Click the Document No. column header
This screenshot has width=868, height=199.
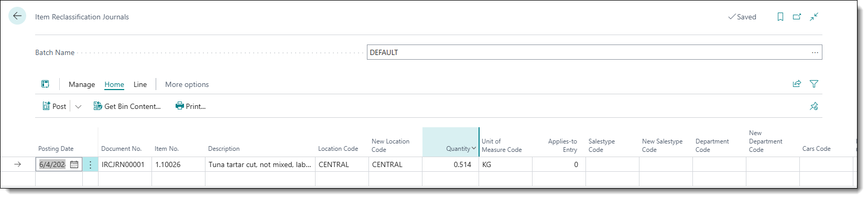122,149
